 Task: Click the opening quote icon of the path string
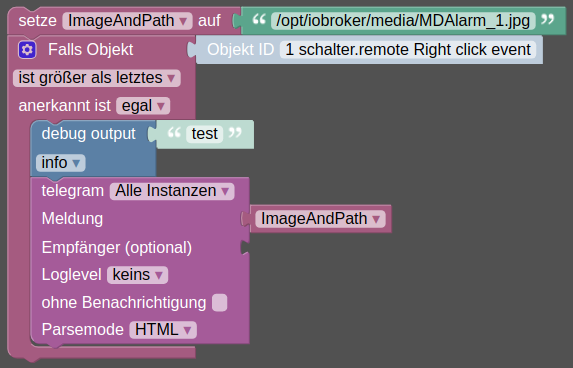259,18
